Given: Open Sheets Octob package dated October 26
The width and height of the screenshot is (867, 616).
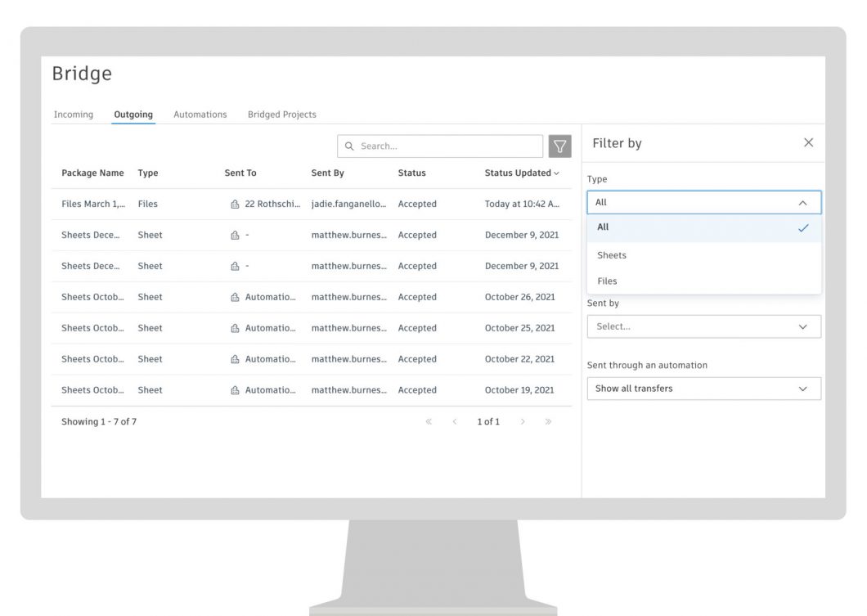Looking at the screenshot, I should pos(93,297).
